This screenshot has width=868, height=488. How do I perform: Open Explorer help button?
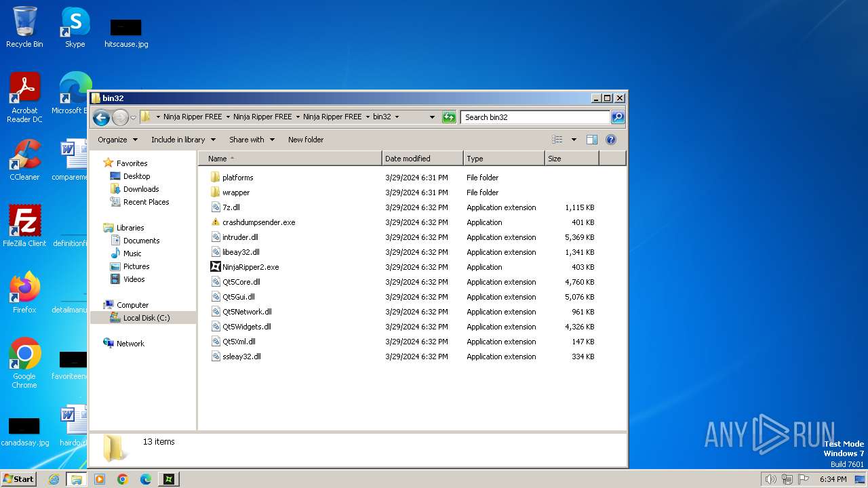[610, 140]
